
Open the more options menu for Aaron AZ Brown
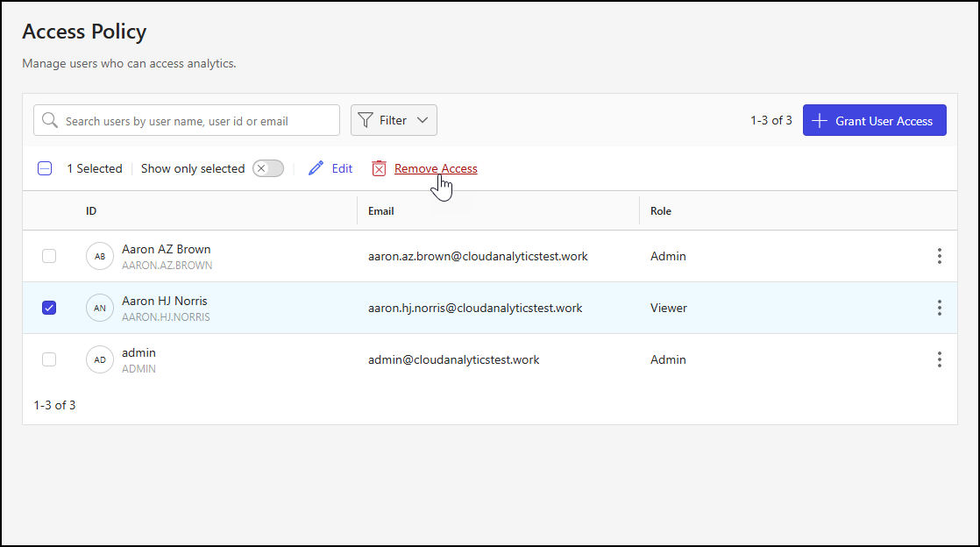[x=940, y=256]
